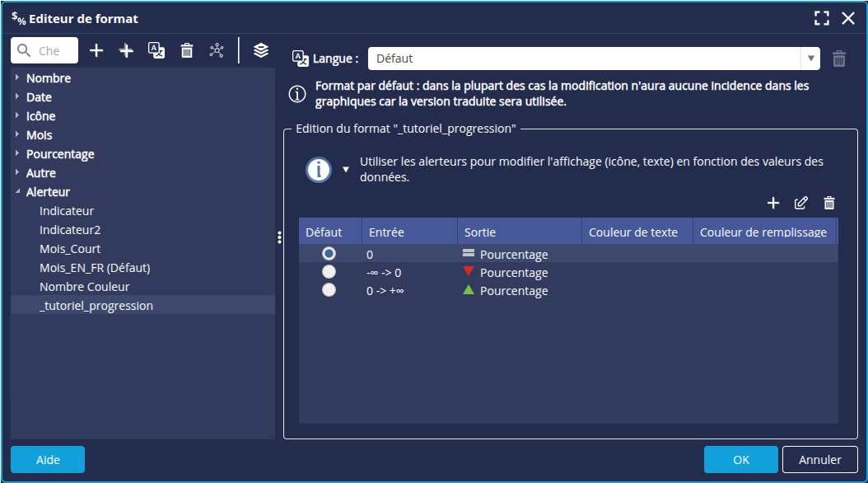Click the magnifier icon in the search box

click(24, 50)
